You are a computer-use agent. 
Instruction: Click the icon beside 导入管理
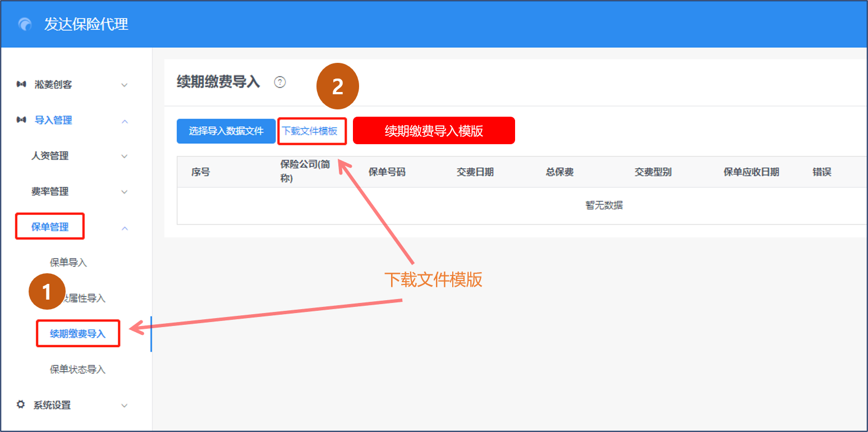pos(21,120)
